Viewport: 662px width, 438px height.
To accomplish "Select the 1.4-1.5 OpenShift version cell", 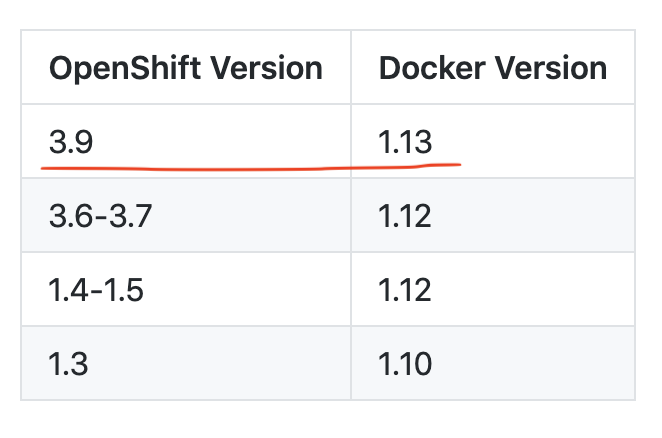I will point(96,289).
